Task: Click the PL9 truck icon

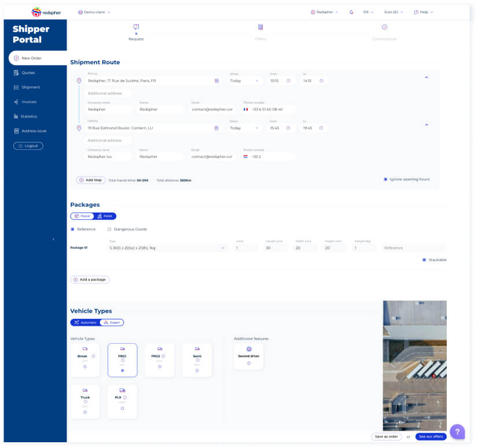Action: pos(122,390)
